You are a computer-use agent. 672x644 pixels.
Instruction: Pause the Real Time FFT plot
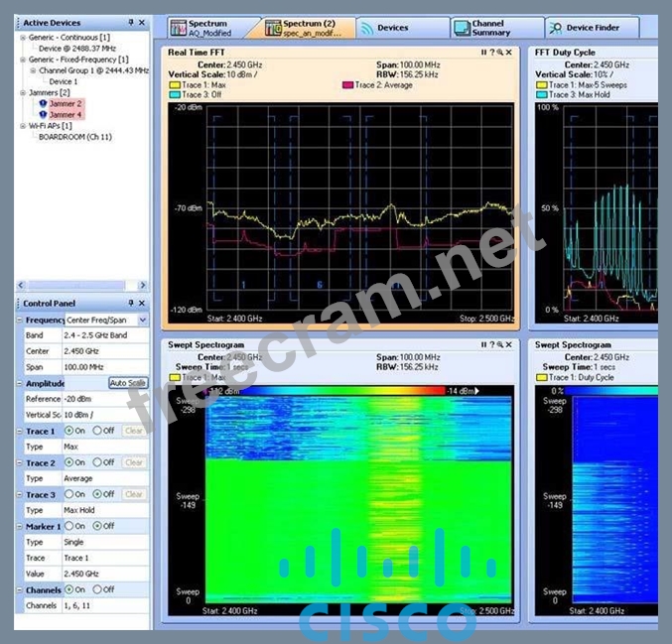pos(483,52)
